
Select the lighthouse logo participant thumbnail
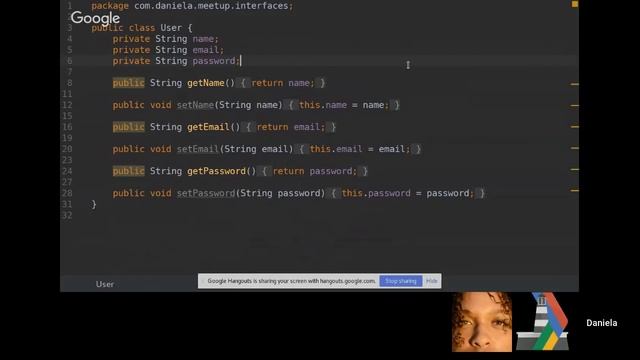542,322
